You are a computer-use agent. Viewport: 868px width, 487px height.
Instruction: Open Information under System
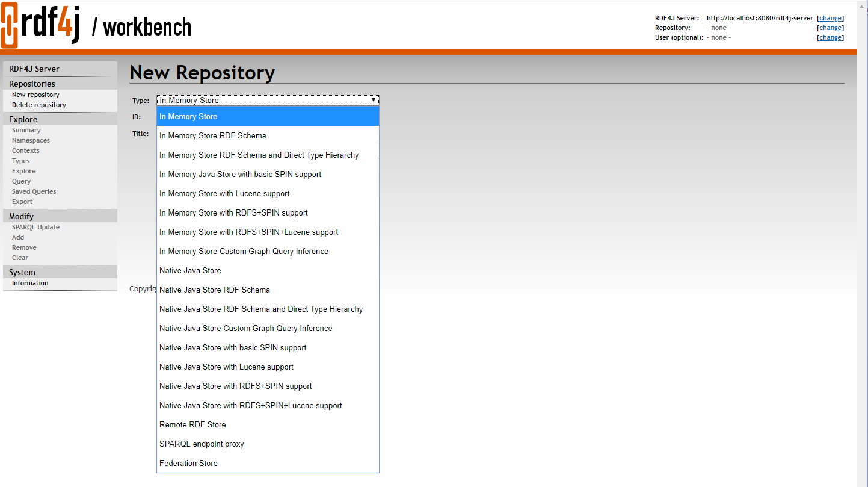[x=30, y=283]
